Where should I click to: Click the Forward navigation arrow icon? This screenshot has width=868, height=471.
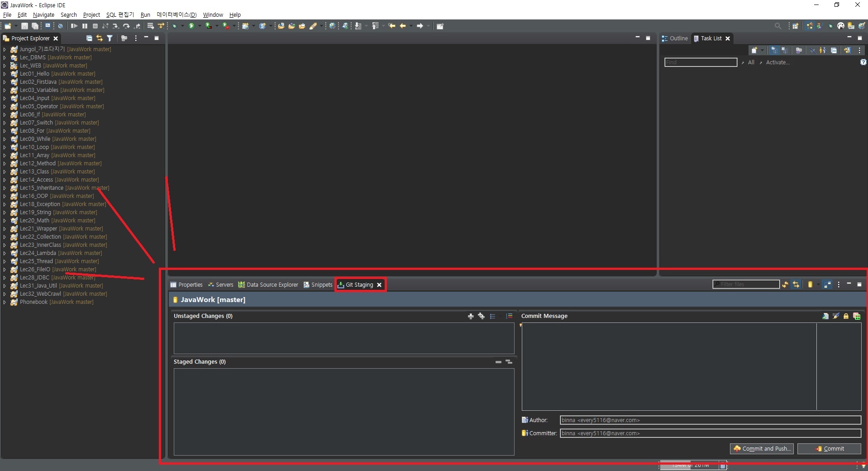click(x=420, y=26)
